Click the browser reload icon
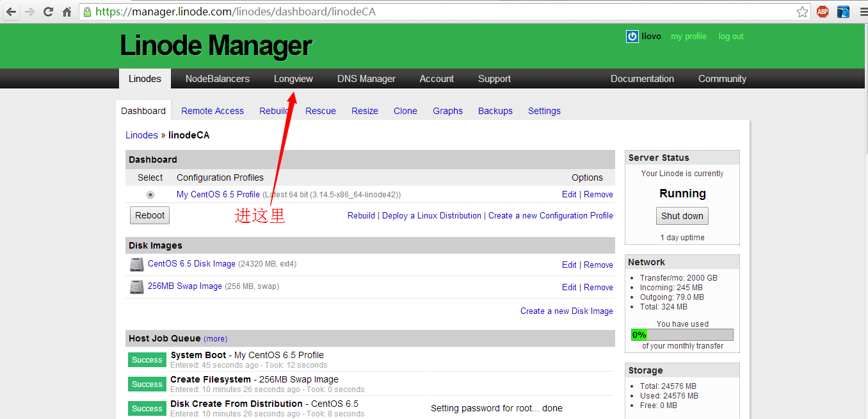This screenshot has width=868, height=419. point(48,12)
